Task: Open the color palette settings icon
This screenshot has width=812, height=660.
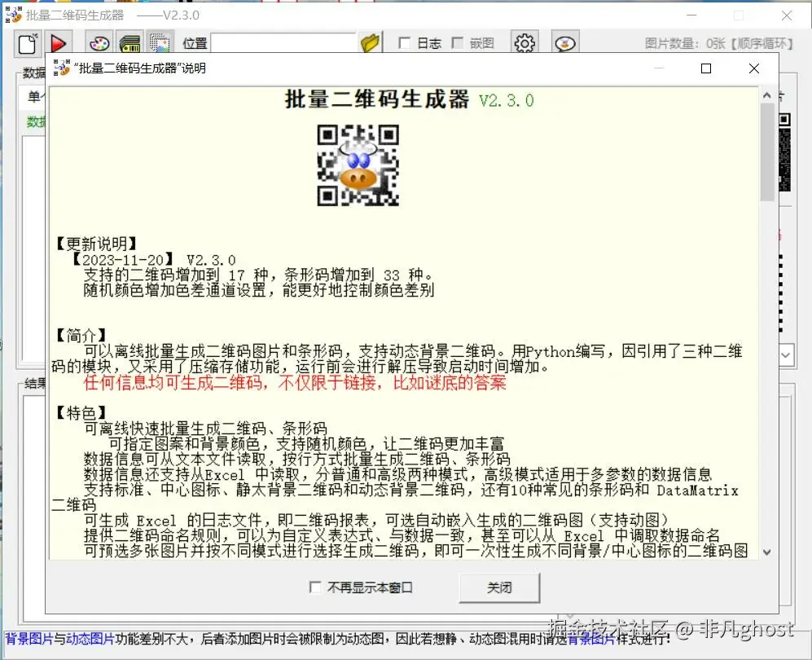Action: [99, 43]
